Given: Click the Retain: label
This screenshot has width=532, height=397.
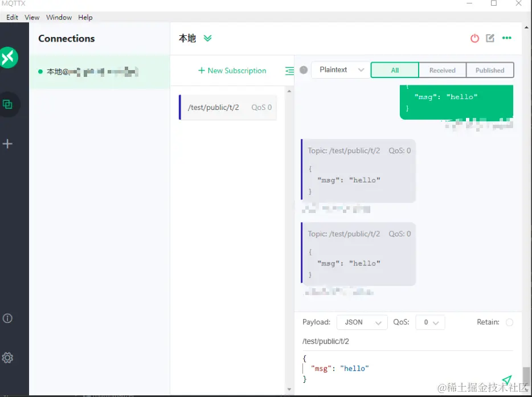Looking at the screenshot, I should [488, 322].
